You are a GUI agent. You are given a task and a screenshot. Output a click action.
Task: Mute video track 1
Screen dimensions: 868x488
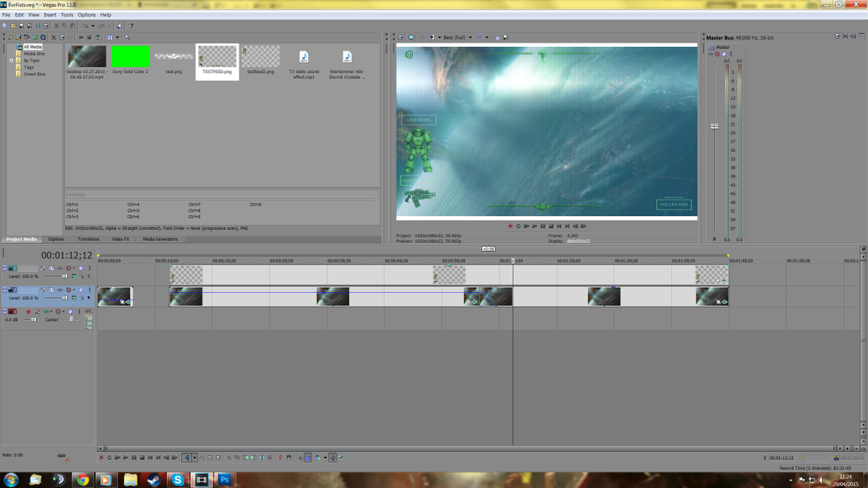pyautogui.click(x=81, y=268)
